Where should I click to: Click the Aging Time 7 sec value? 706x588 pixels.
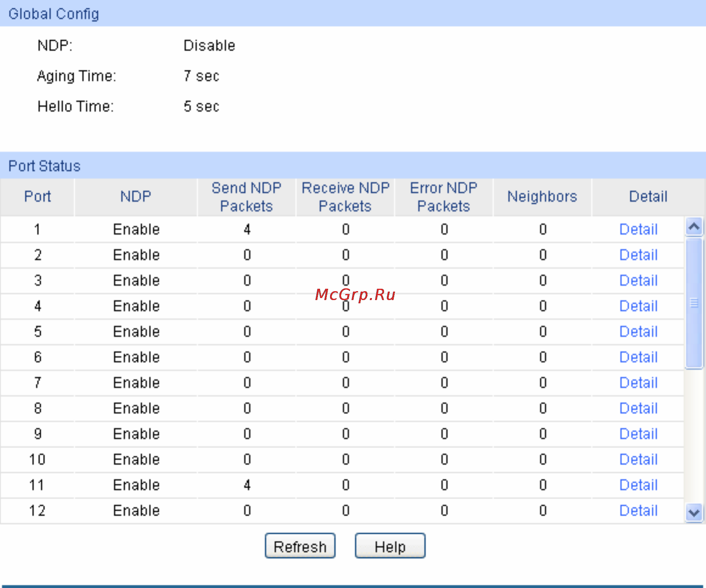pos(202,76)
